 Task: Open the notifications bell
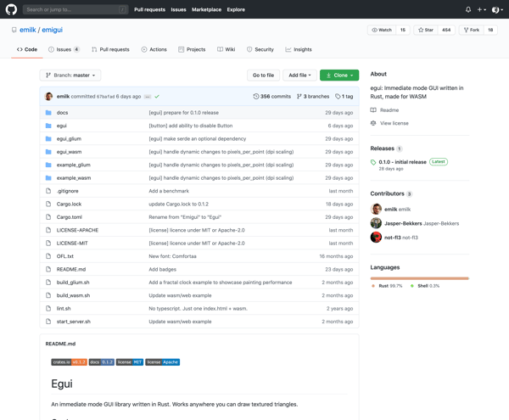pyautogui.click(x=468, y=9)
